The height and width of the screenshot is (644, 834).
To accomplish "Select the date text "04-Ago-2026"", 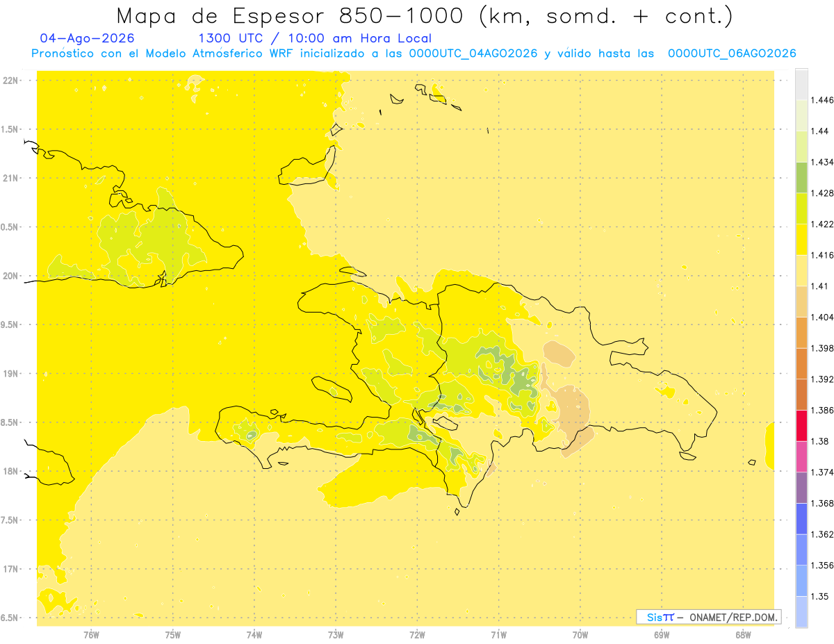I will pos(88,38).
